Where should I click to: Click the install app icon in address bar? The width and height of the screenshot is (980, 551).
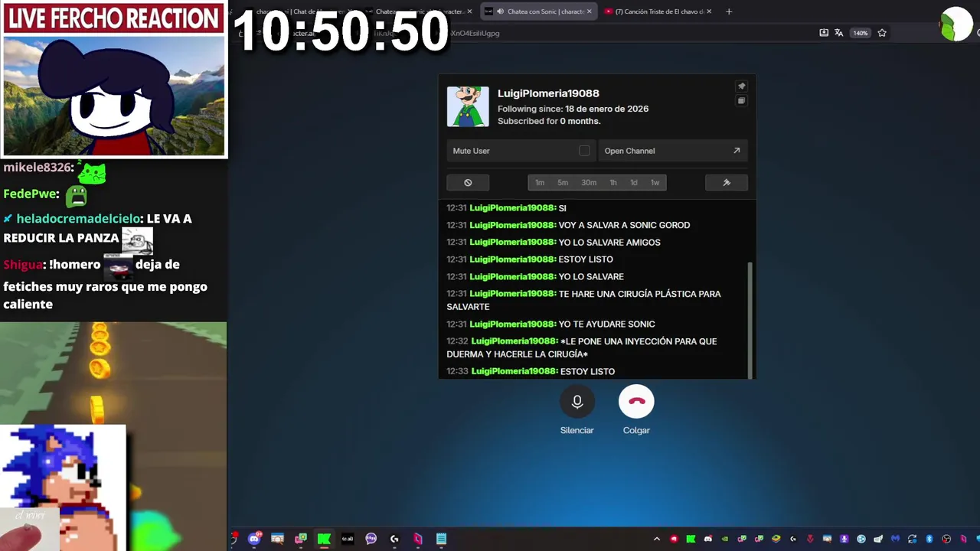click(x=824, y=33)
